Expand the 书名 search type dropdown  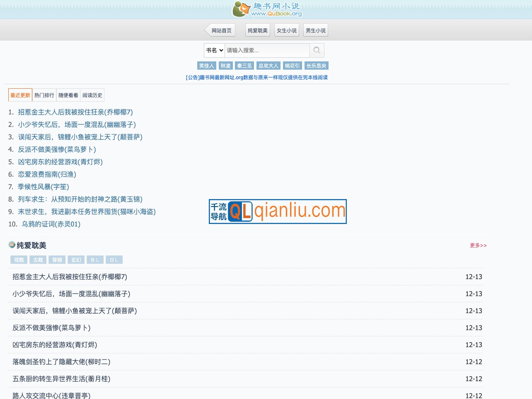click(x=214, y=50)
